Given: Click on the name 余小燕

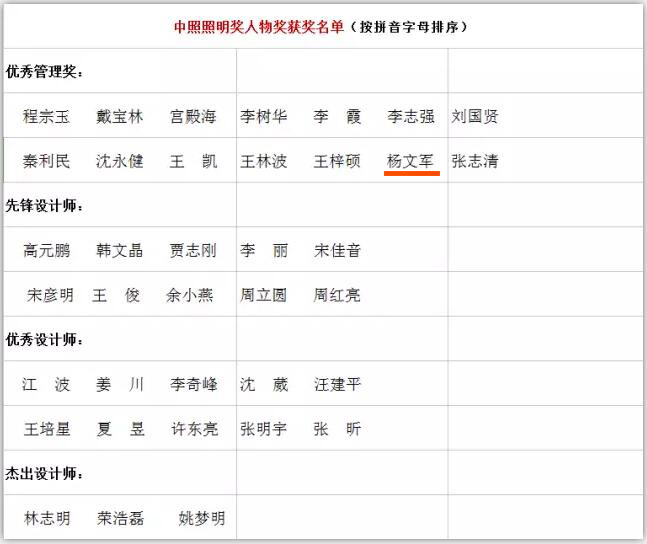Looking at the screenshot, I should coord(190,295).
